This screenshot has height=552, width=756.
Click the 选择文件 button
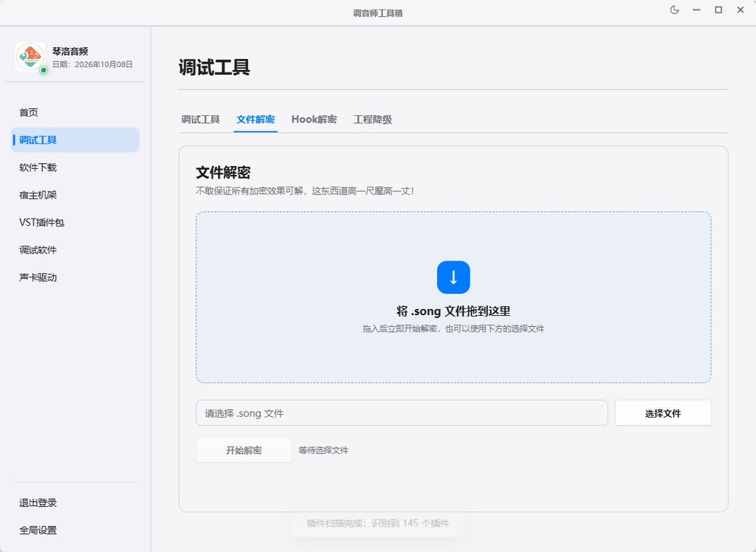663,413
